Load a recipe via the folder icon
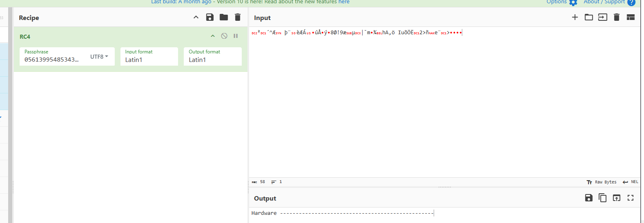Viewport: 644px width, 223px height. (x=224, y=17)
